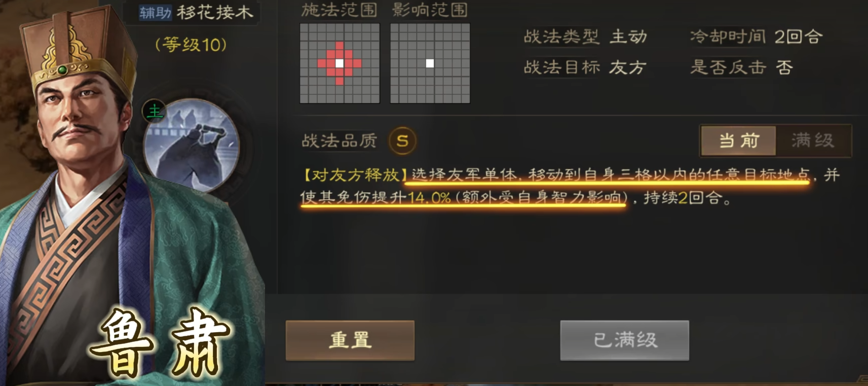
Task: Click the 是否反击 否 label
Action: pos(741,67)
